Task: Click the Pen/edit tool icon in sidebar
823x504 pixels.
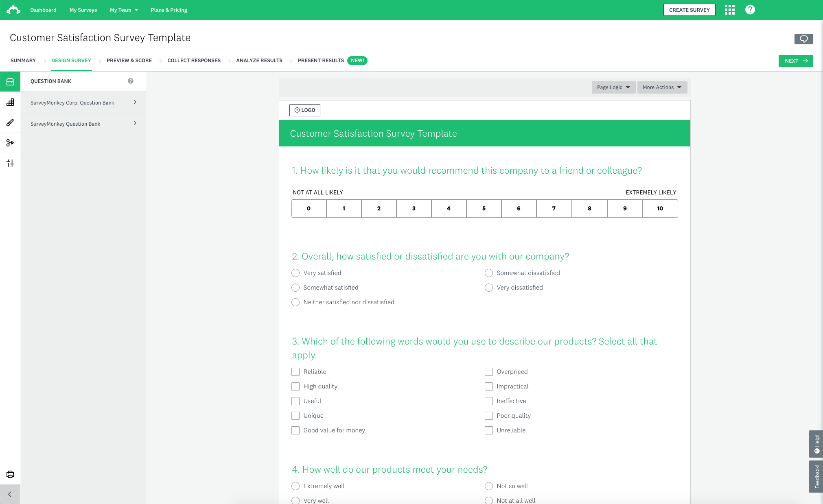Action: [10, 123]
